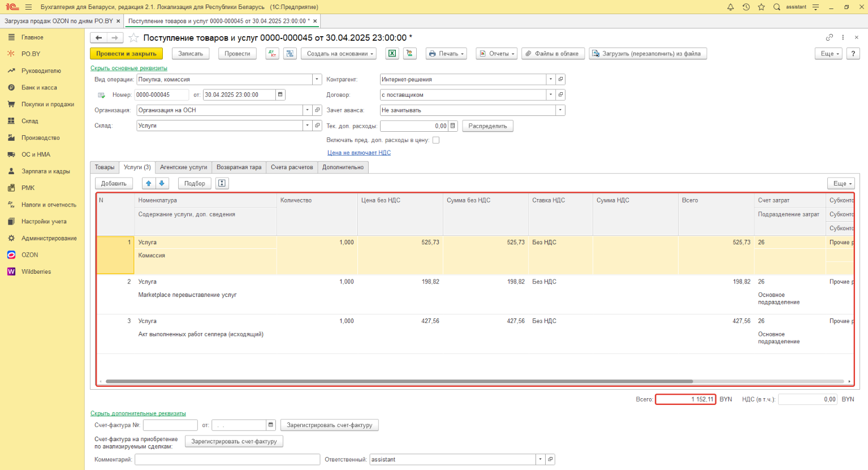Go forward with the right arrow button

(x=115, y=38)
